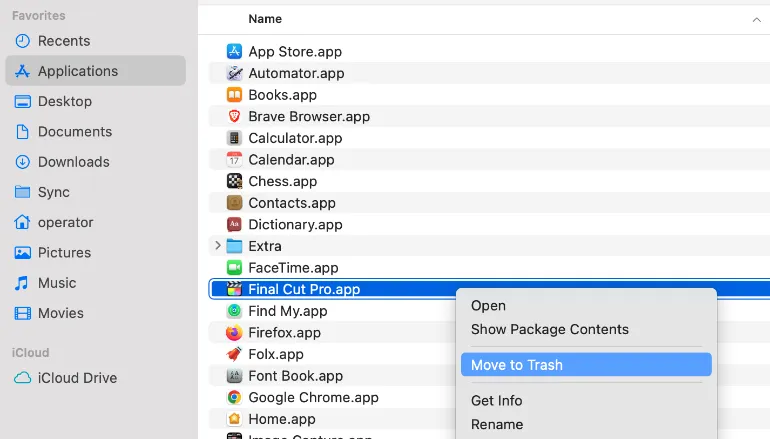Image resolution: width=770 pixels, height=439 pixels.
Task: Click the Movies film icon in sidebar
Action: (23, 313)
